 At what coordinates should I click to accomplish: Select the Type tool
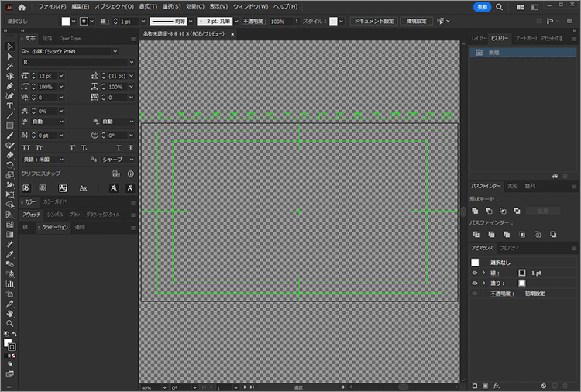[9, 105]
